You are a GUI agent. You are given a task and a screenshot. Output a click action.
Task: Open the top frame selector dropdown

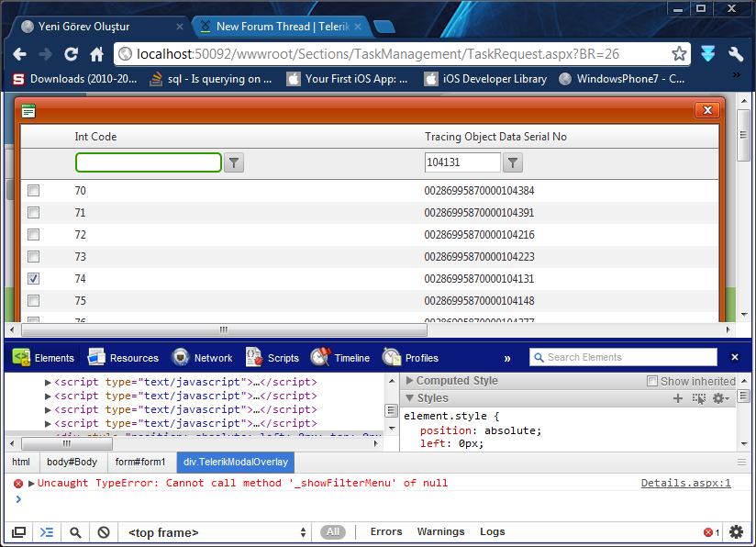pyautogui.click(x=216, y=532)
